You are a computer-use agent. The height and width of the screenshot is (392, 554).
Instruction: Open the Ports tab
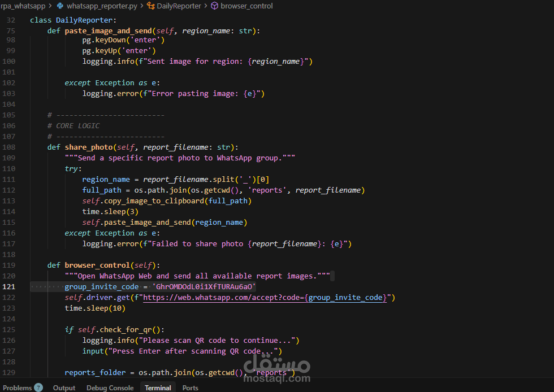pos(190,387)
